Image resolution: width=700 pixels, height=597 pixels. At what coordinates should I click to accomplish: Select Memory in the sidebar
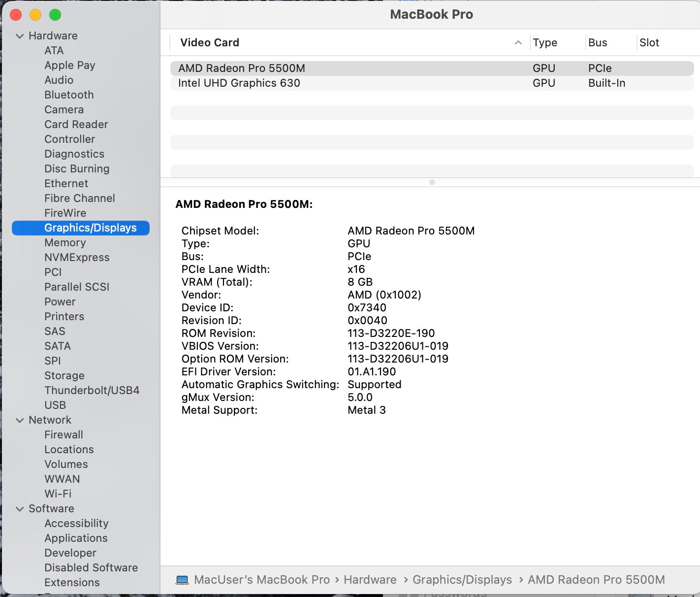[65, 242]
